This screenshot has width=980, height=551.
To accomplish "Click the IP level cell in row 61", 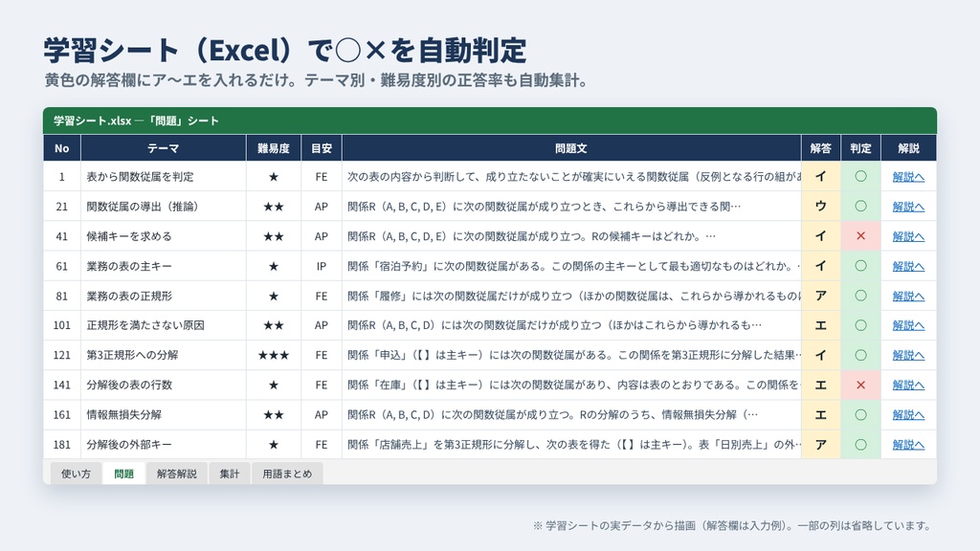I will pyautogui.click(x=322, y=266).
